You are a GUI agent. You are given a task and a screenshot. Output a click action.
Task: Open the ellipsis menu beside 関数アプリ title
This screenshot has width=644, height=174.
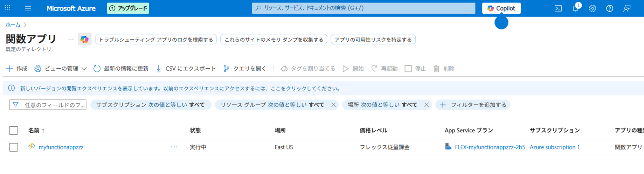point(71,39)
